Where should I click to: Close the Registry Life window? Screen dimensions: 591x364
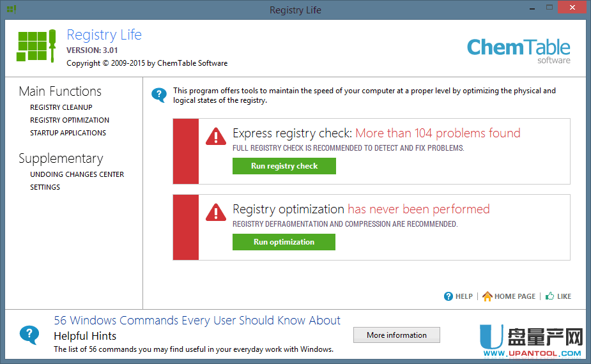[572, 8]
